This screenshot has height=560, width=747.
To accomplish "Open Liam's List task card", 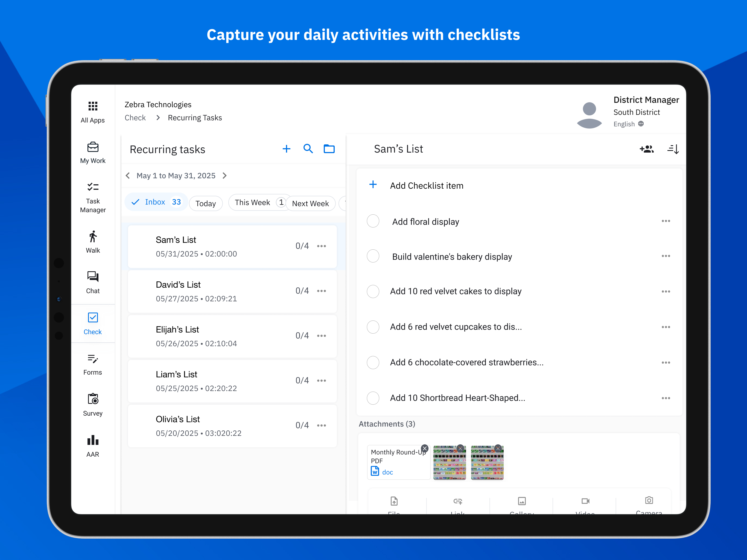I will coord(232,381).
